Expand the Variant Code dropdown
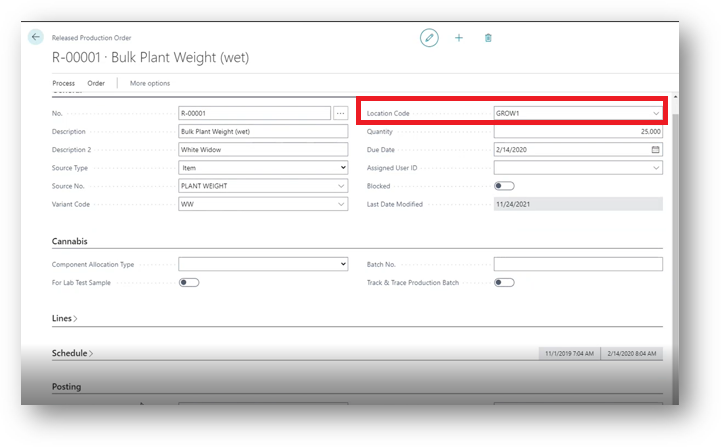 point(341,204)
